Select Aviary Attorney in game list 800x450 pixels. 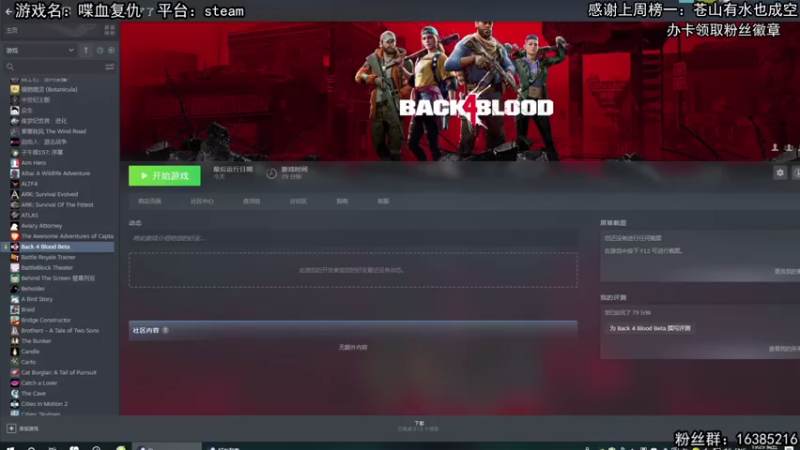41,226
